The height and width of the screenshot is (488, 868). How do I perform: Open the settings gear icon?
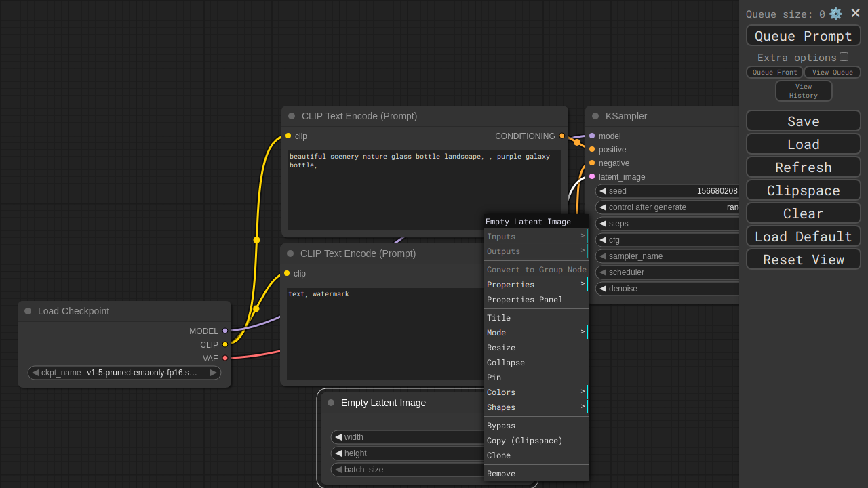click(835, 14)
